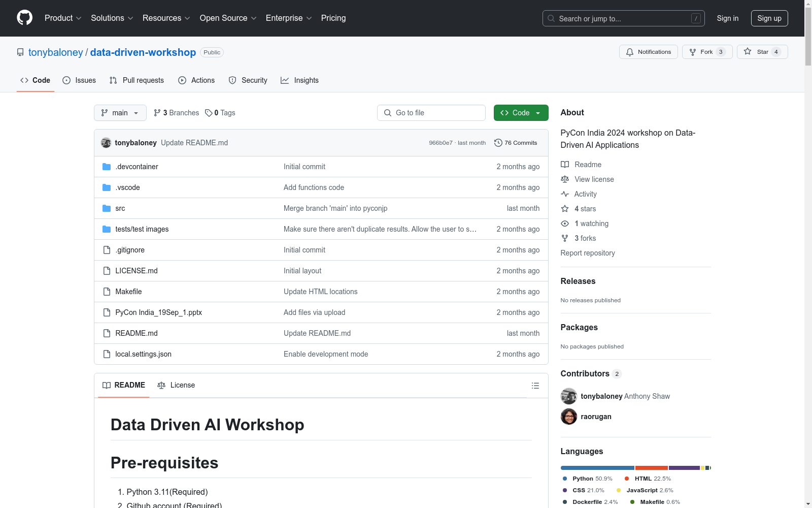Switch to the Security tab
Screen dimensions: 812x508
[248, 80]
